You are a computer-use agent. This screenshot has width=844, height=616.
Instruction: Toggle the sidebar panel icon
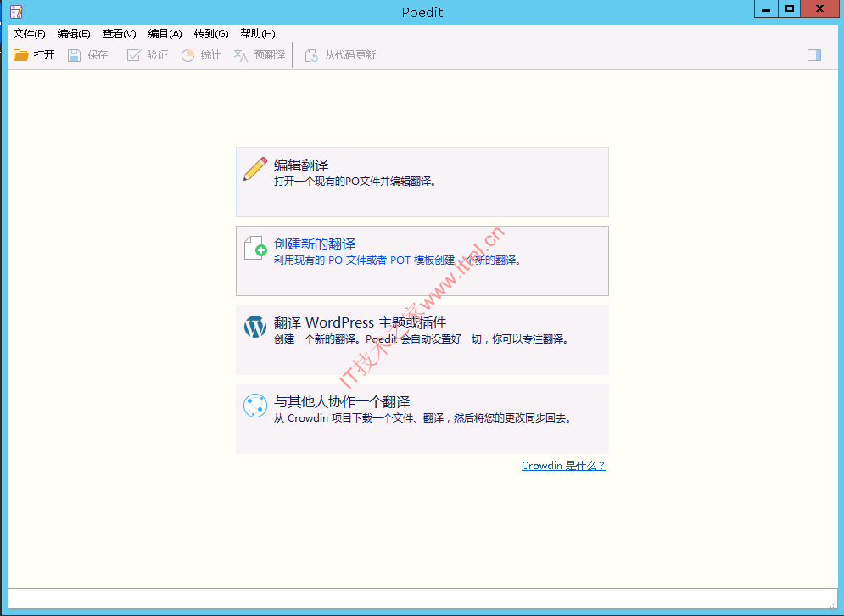(813, 55)
